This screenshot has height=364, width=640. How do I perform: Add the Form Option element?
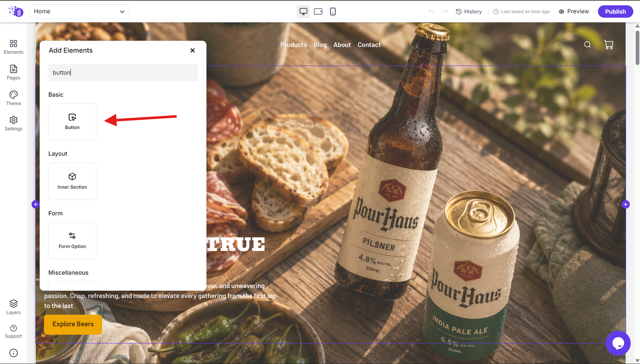[x=72, y=241]
